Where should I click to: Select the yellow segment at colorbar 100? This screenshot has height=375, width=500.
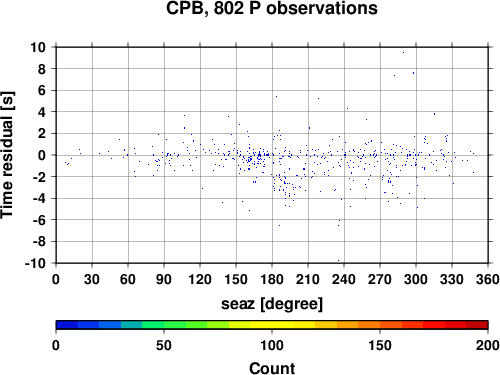coord(272,325)
